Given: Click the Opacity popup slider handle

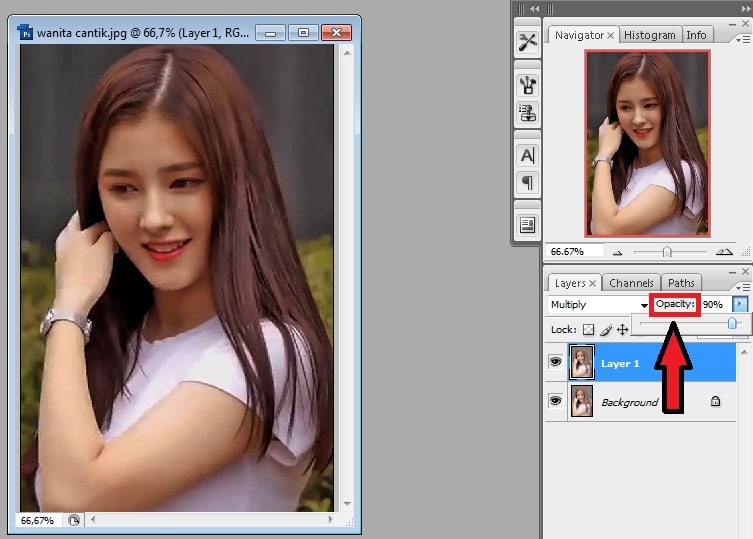Looking at the screenshot, I should 733,323.
